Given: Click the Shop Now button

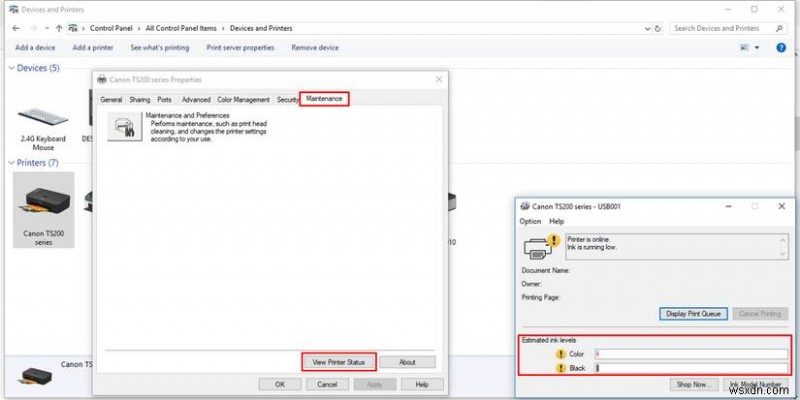Looking at the screenshot, I should [692, 384].
